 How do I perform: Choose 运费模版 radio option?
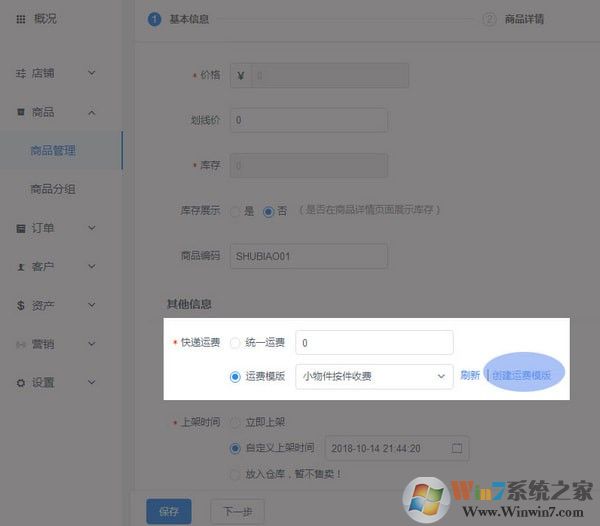click(235, 376)
